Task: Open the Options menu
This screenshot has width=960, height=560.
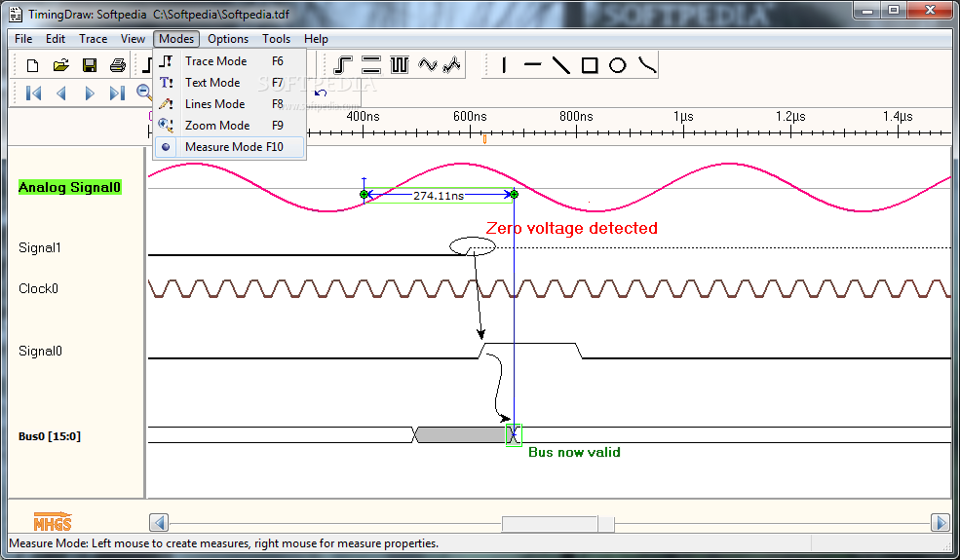Action: click(x=228, y=39)
